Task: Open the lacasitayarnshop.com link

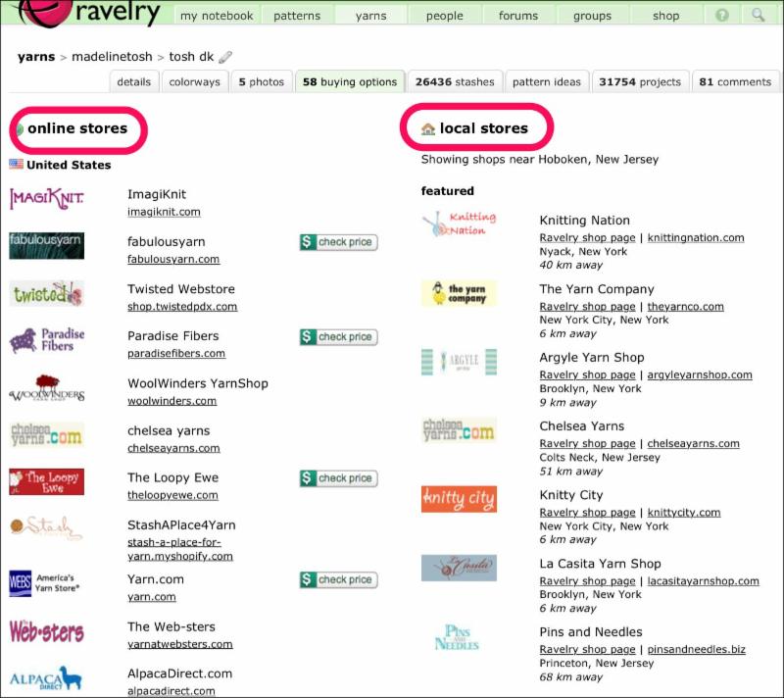Action: (x=702, y=580)
